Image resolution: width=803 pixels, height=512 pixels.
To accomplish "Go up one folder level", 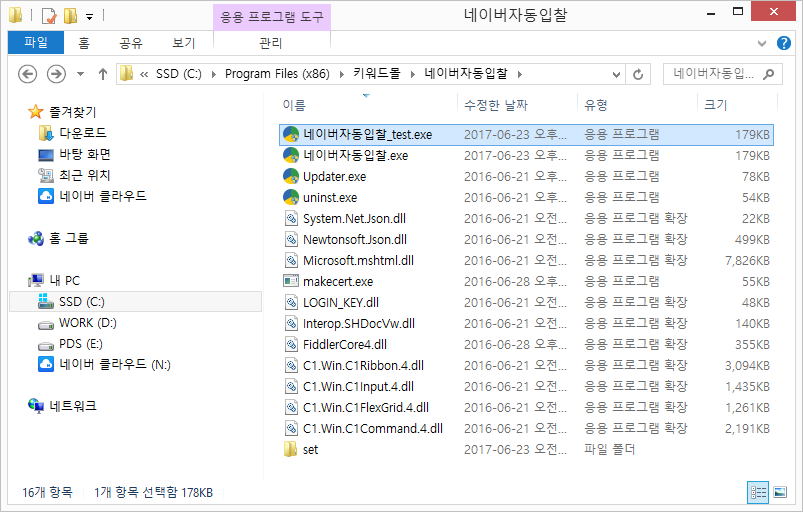I will [x=103, y=74].
